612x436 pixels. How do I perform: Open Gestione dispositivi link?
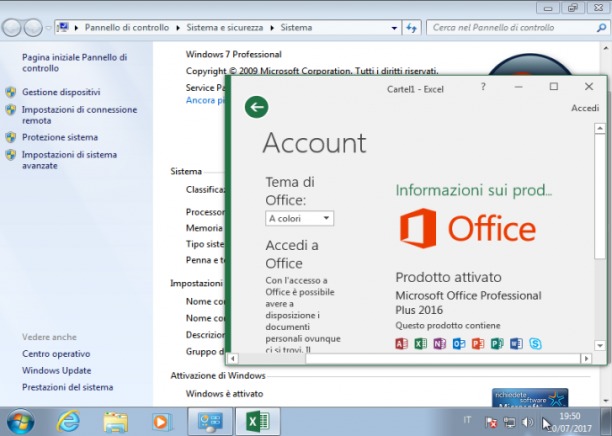coord(61,92)
